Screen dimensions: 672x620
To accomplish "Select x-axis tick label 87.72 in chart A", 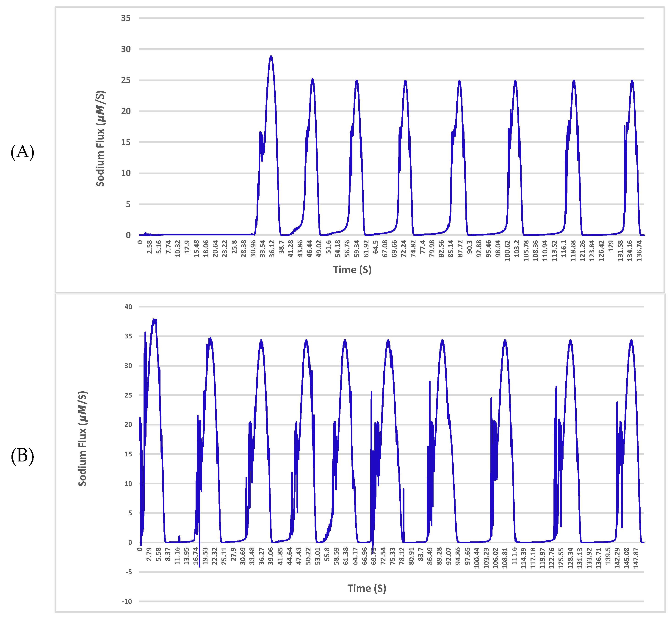I will click(x=460, y=249).
